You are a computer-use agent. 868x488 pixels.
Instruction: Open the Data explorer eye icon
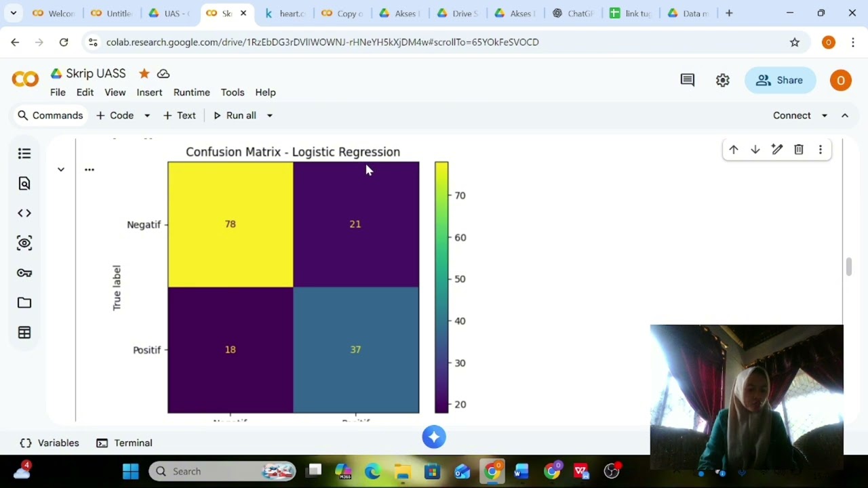click(x=24, y=243)
